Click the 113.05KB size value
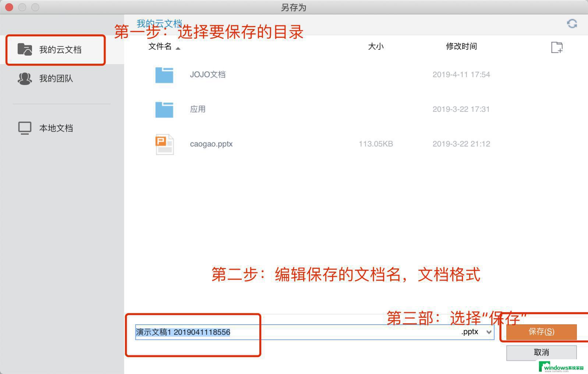Viewport: 588px width, 374px height. click(x=376, y=144)
